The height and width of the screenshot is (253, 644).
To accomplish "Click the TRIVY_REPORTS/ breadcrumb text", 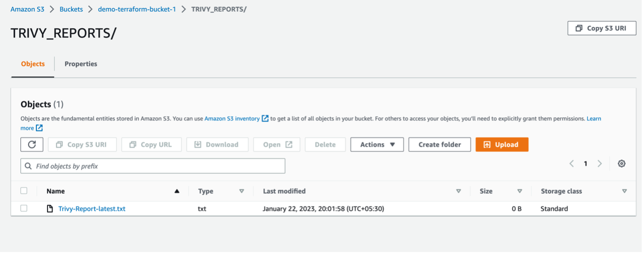I will pyautogui.click(x=219, y=9).
